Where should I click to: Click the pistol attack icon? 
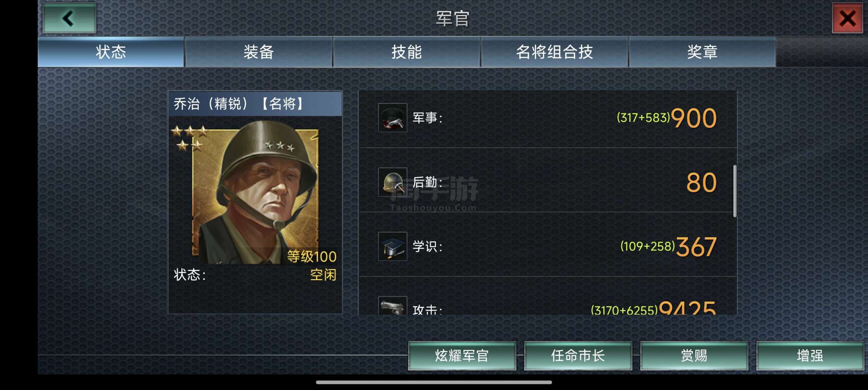[393, 306]
